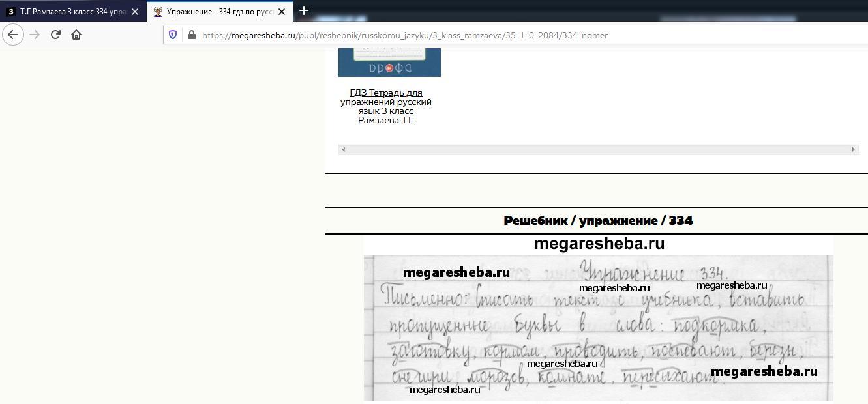868x404 pixels.
Task: Select the 'Упражнение - 334 гдз' tab
Action: [x=220, y=11]
